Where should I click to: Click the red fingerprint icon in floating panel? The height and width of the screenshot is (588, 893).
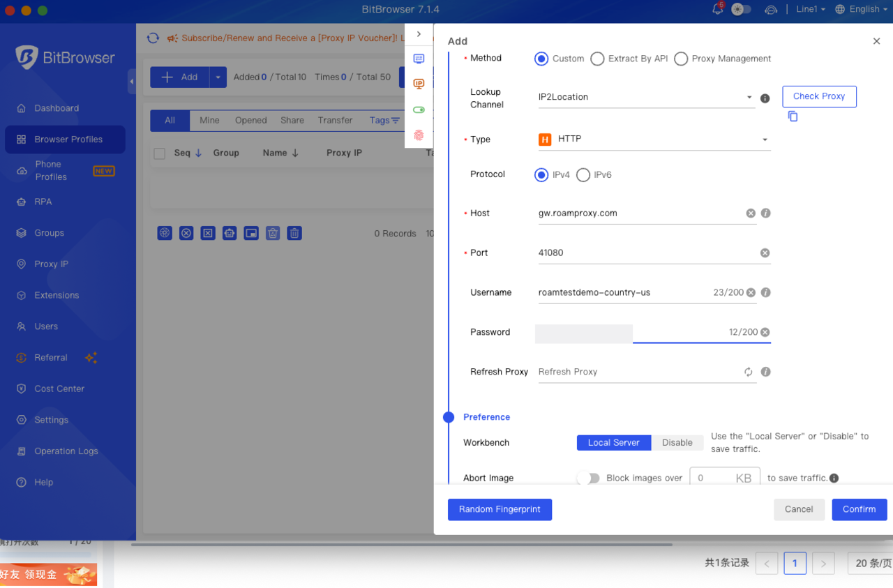419,135
